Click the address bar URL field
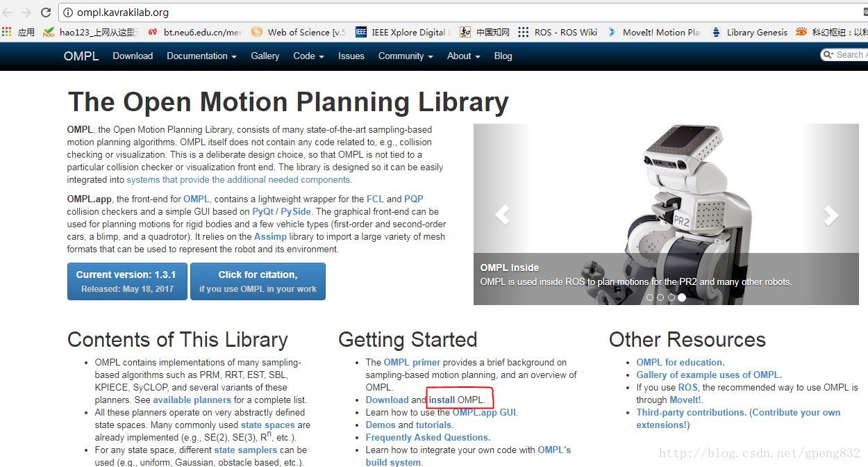 coord(458,13)
